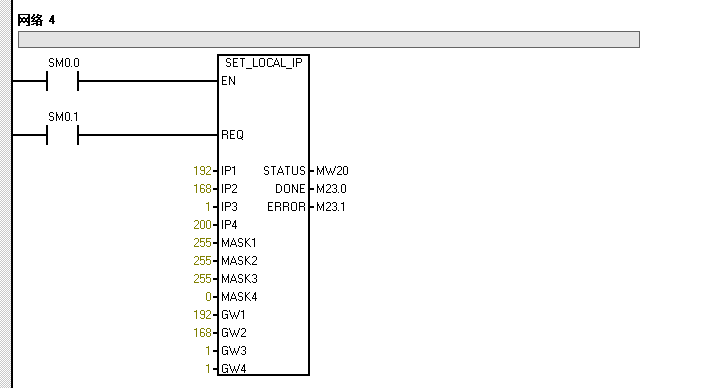Click the ERROR output pin label
This screenshot has width=712, height=388.
point(287,207)
